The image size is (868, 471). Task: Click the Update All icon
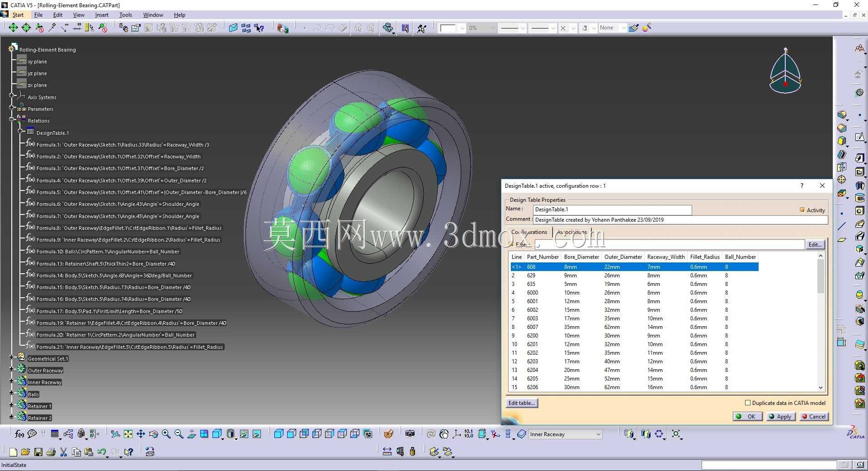[431, 434]
